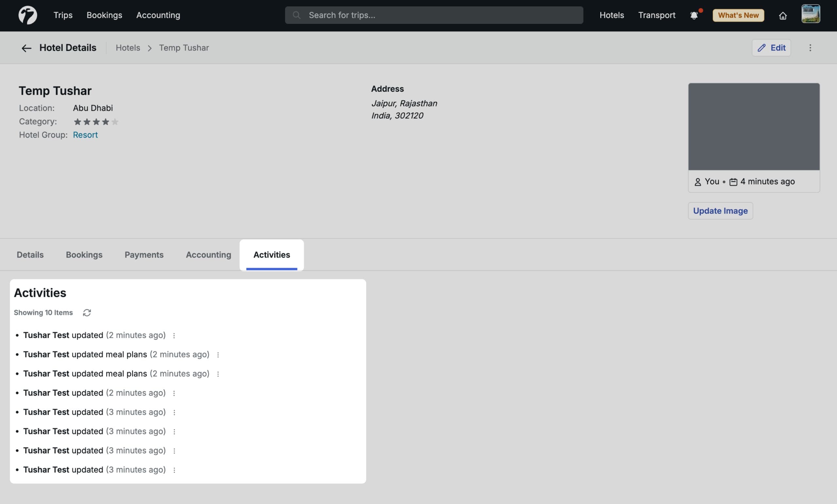Open user profile avatar menu
This screenshot has height=504, width=837.
click(x=811, y=14)
